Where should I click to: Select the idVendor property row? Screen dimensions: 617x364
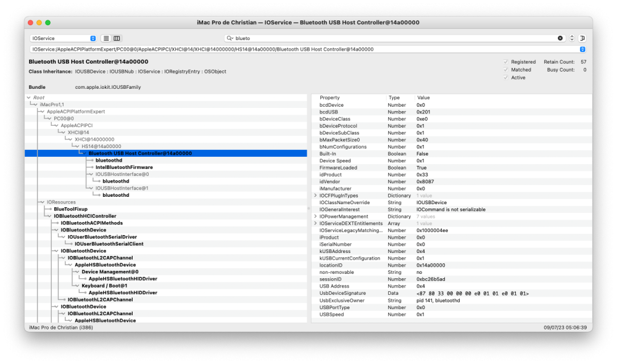(x=452, y=182)
